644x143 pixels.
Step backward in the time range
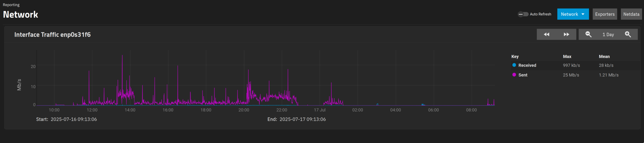[546, 34]
